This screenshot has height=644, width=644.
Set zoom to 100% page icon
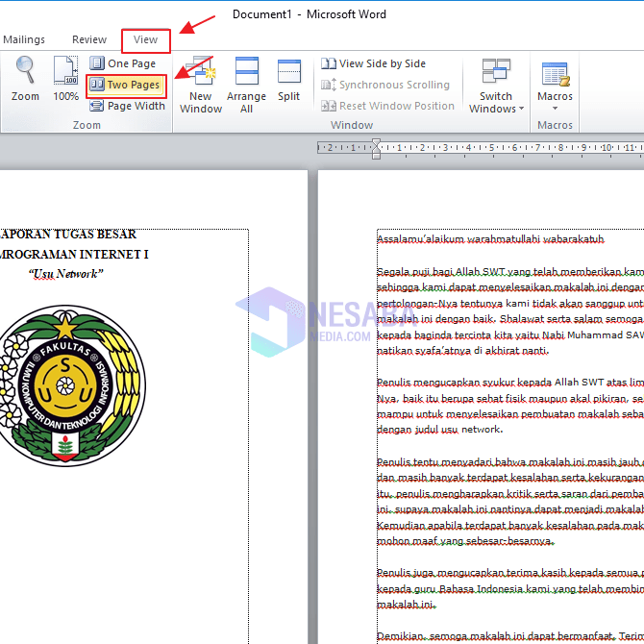(x=65, y=79)
